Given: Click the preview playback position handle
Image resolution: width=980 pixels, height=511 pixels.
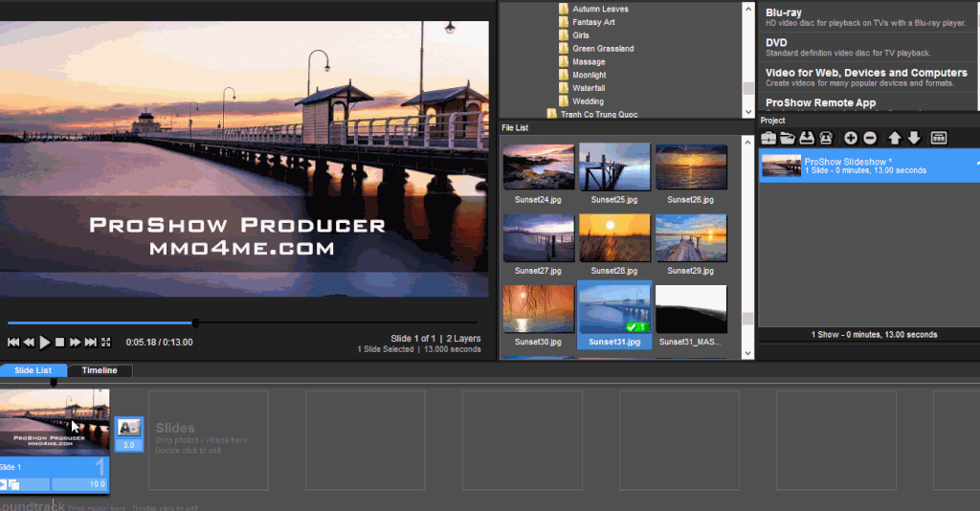Looking at the screenshot, I should pyautogui.click(x=195, y=323).
